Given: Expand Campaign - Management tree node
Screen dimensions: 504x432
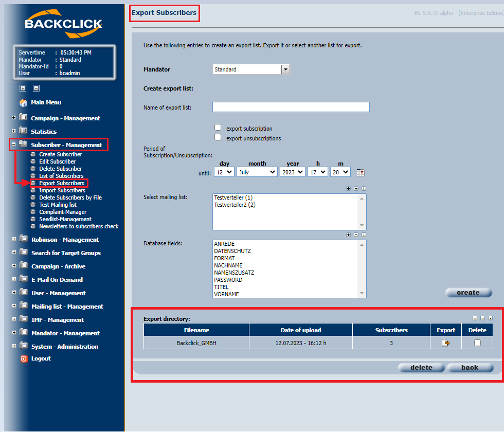Looking at the screenshot, I should 14,118.
